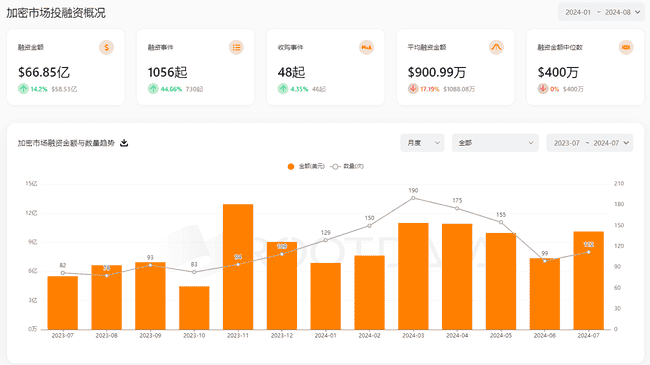Image resolution: width=650 pixels, height=365 pixels.
Task: Open the 2023-07 ~ 2024-07 date range picker
Action: 590,143
